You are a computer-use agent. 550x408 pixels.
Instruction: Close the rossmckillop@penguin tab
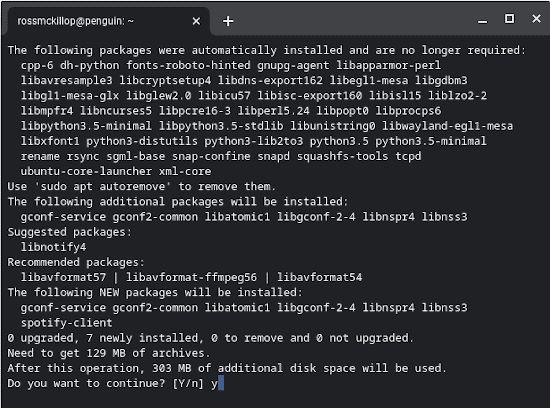(x=196, y=21)
